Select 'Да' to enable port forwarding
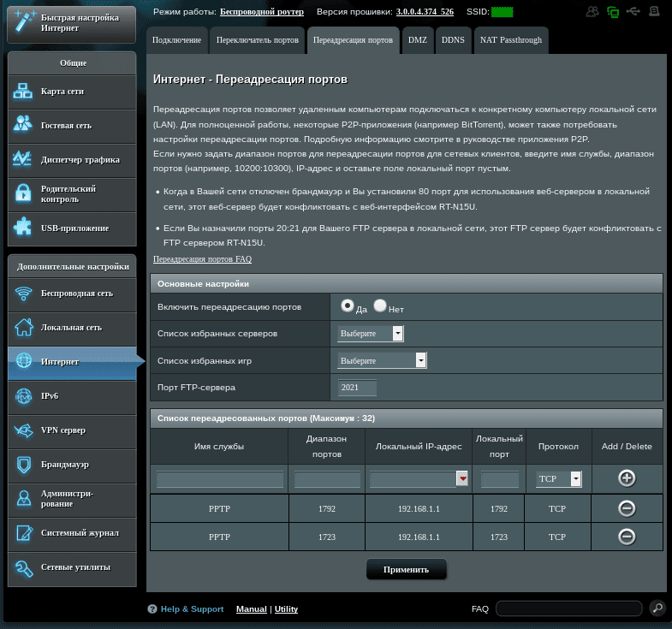672x629 pixels. coord(348,306)
